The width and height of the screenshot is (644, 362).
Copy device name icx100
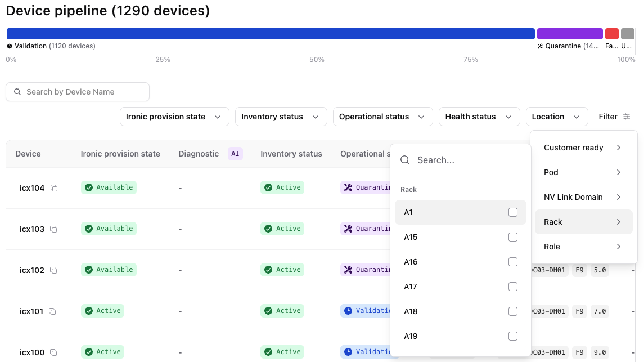coord(53,352)
